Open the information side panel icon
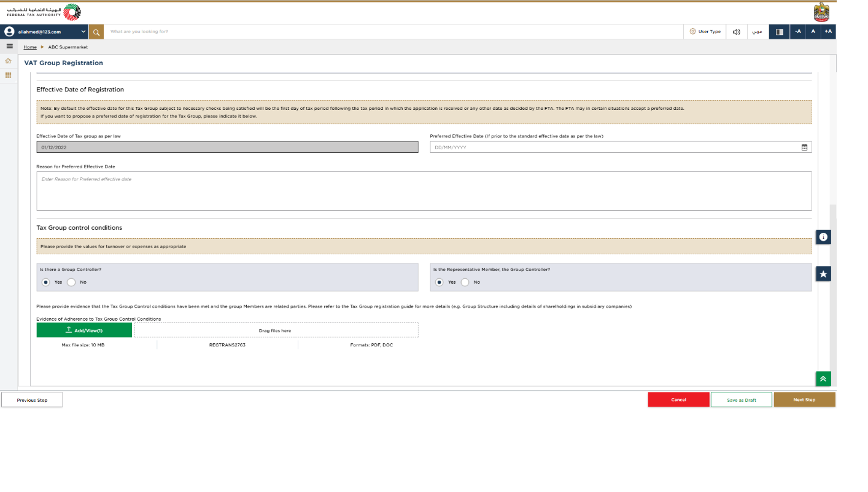The width and height of the screenshot is (868, 492). coord(823,236)
